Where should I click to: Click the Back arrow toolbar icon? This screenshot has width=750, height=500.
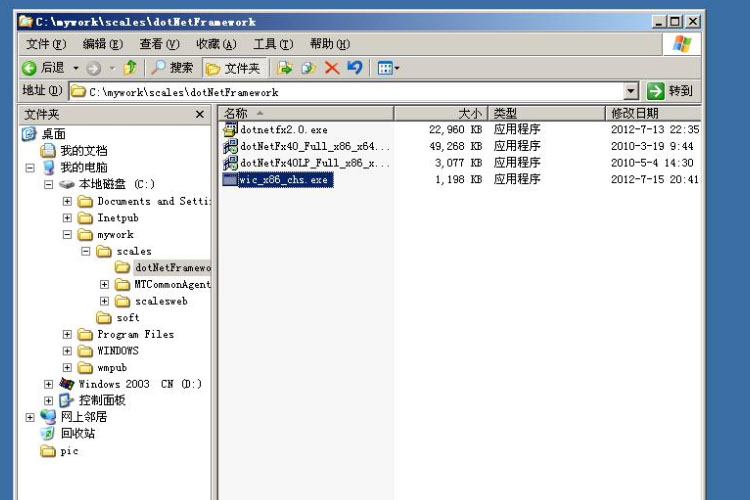[29, 68]
